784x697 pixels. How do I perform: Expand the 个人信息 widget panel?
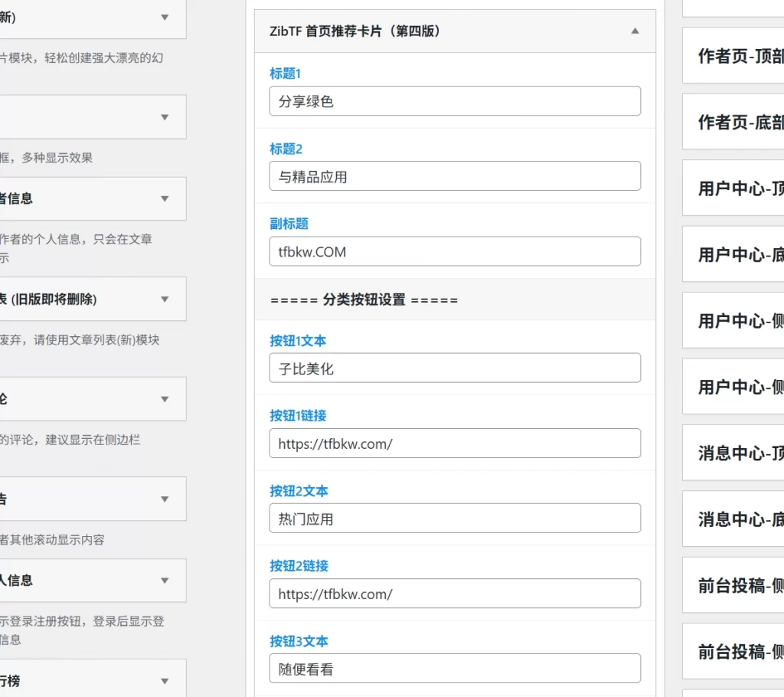click(165, 581)
